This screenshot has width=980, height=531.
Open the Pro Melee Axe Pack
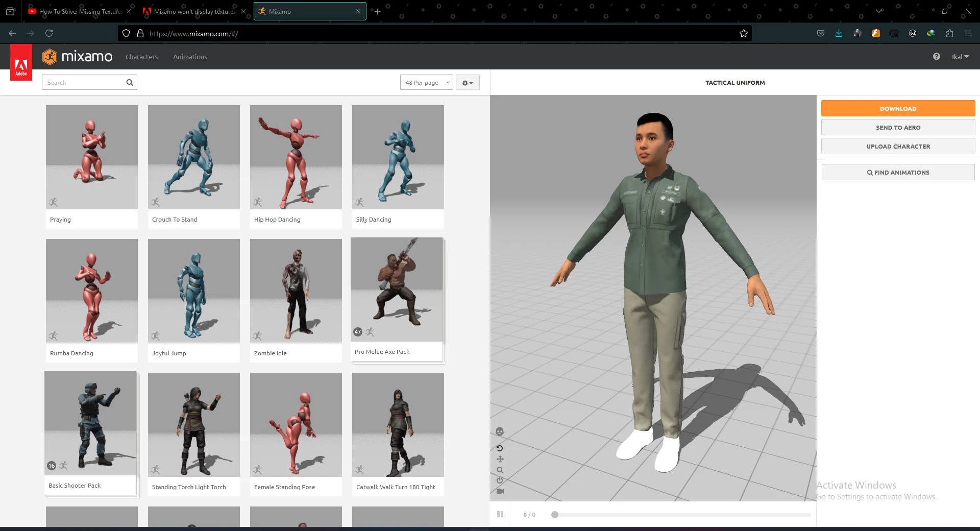click(397, 300)
